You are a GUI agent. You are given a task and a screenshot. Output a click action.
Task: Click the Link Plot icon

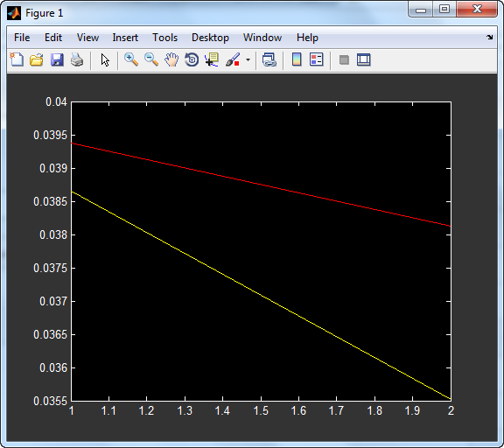pos(269,59)
